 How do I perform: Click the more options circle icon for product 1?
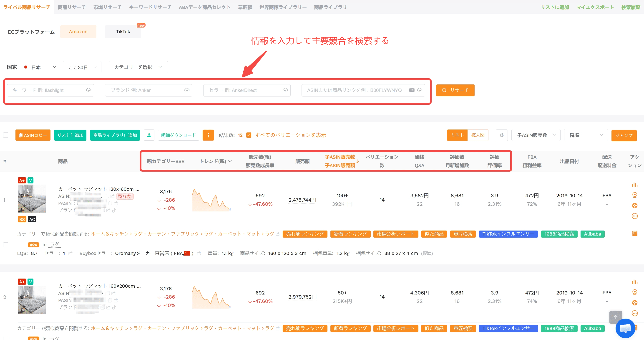pos(635,216)
